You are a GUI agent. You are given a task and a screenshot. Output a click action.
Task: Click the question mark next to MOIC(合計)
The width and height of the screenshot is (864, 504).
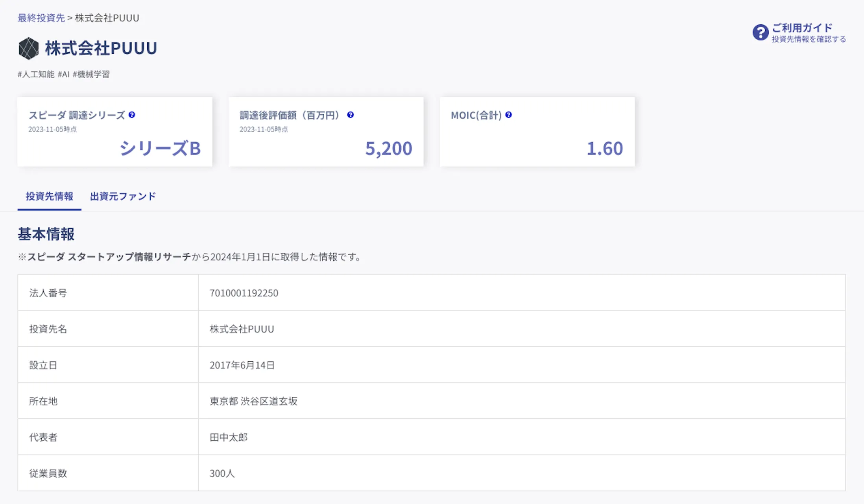pos(508,115)
